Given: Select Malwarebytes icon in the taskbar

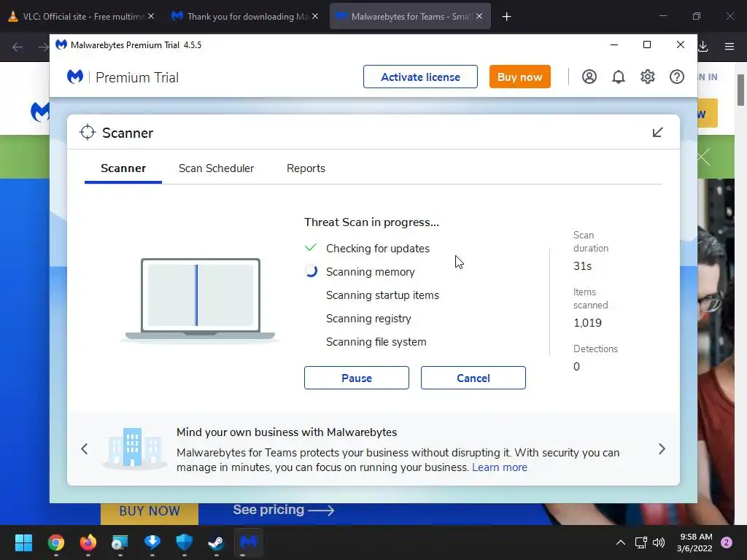Looking at the screenshot, I should (x=248, y=542).
